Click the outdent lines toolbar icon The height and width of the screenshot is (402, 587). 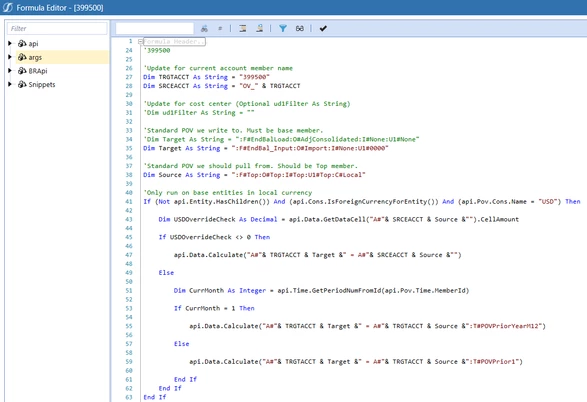point(259,28)
